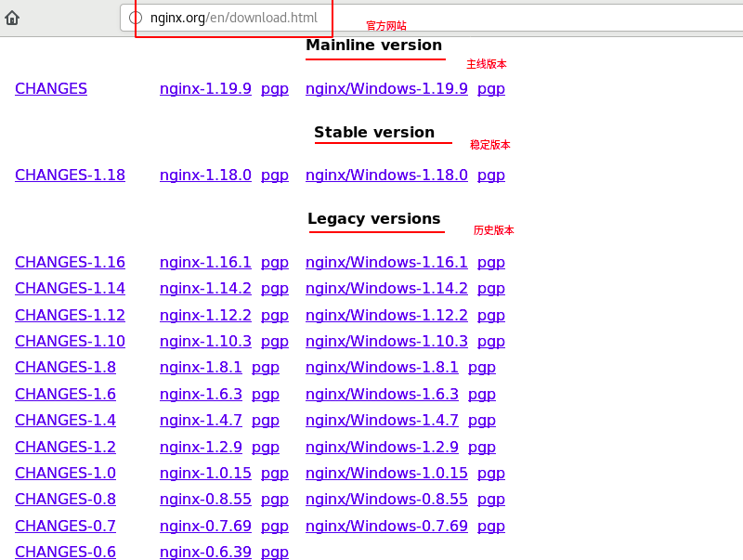743x560 pixels.
Task: Open pgp signature for nginx-1.19.9
Action: coord(275,89)
